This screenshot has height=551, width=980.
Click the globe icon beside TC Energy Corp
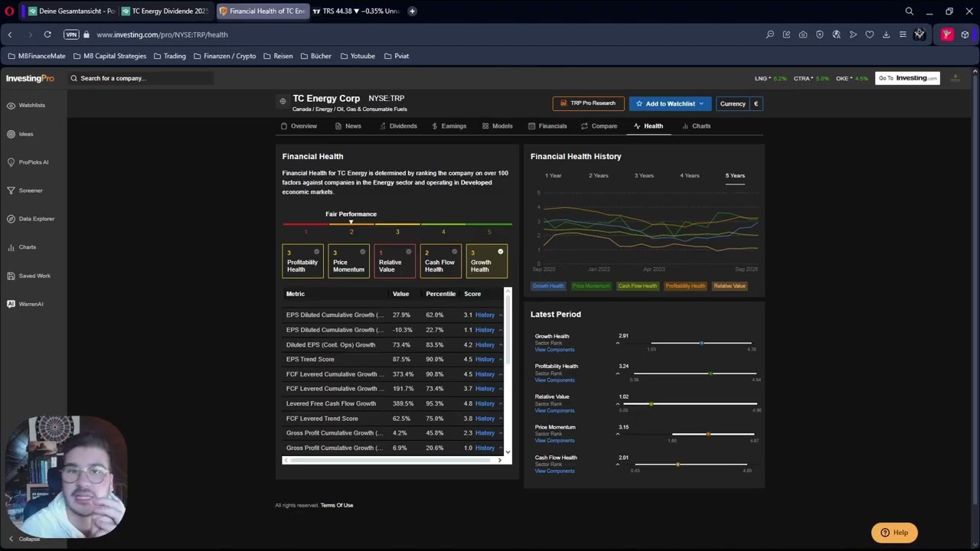coord(283,101)
